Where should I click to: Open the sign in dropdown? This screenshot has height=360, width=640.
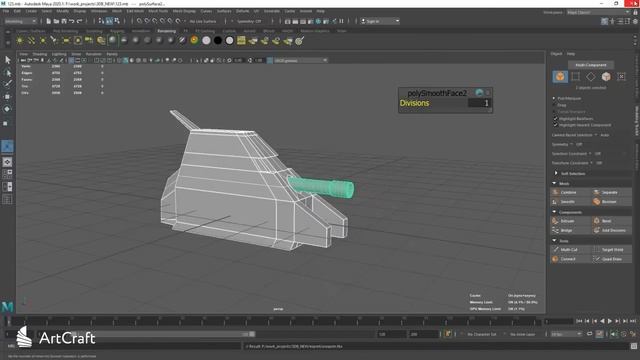[x=380, y=21]
